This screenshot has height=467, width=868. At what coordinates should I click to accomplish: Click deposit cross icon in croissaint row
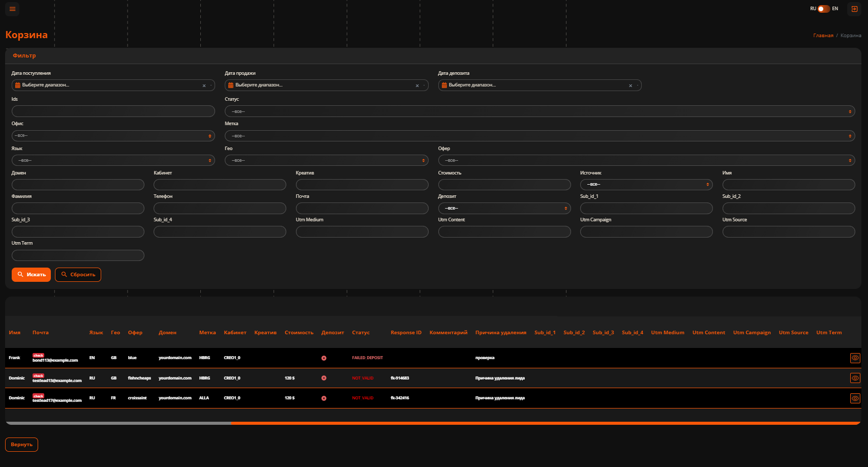324,398
